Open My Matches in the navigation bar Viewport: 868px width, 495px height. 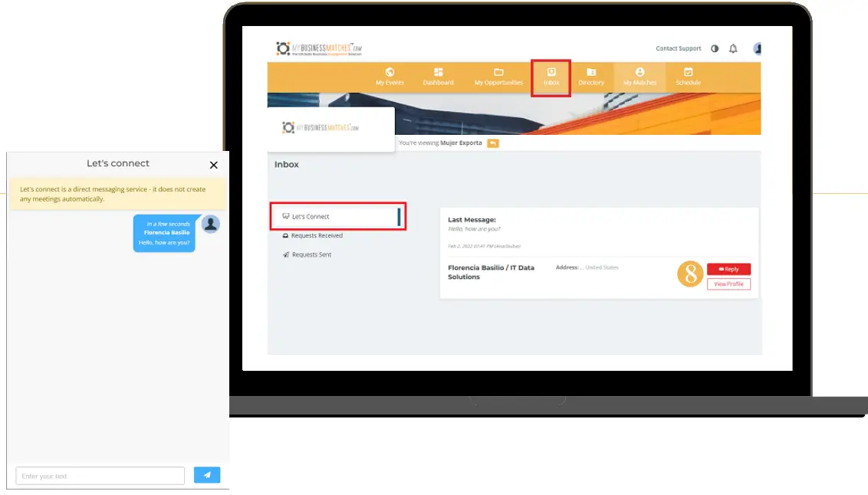click(x=639, y=77)
